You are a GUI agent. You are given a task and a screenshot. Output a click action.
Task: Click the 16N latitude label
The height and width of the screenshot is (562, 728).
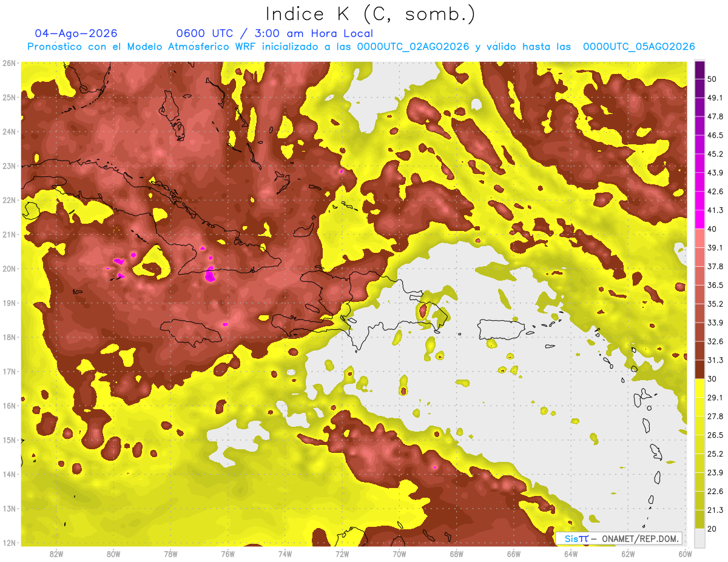click(x=9, y=406)
